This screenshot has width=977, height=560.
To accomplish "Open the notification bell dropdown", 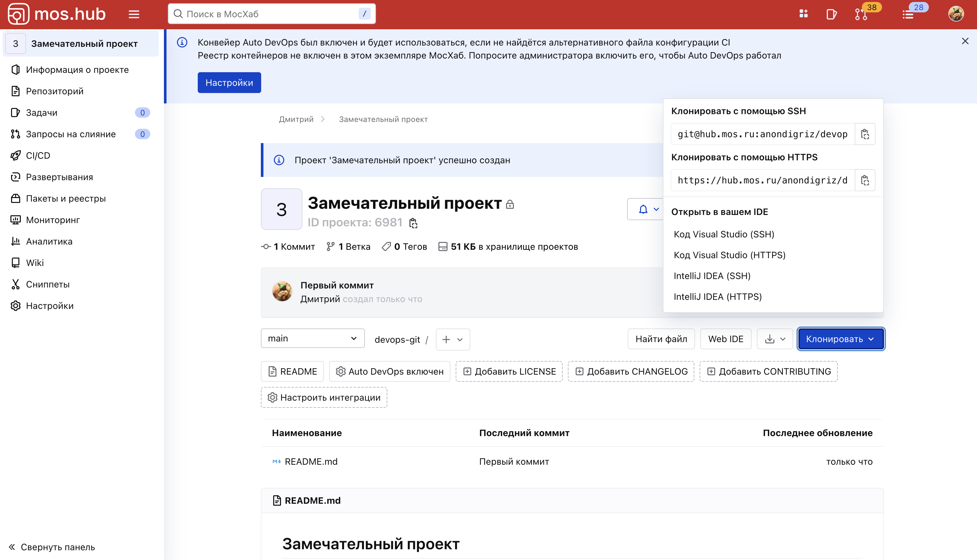I will click(x=648, y=209).
